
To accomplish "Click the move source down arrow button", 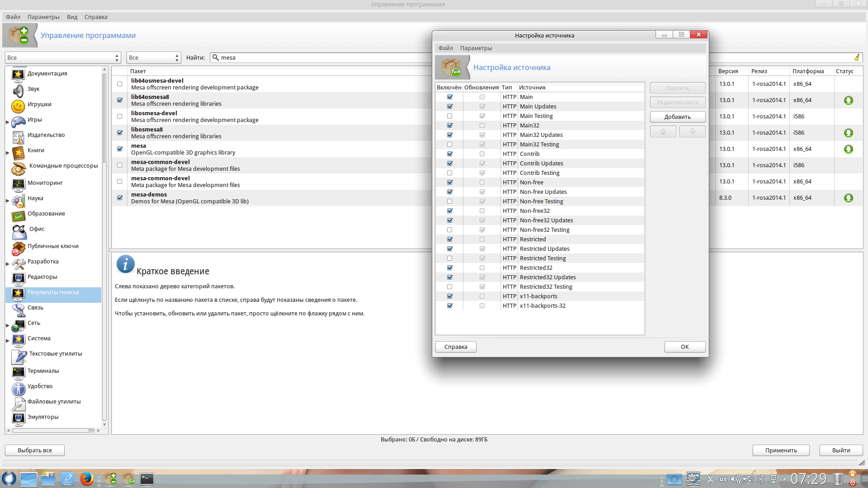I will pyautogui.click(x=692, y=131).
